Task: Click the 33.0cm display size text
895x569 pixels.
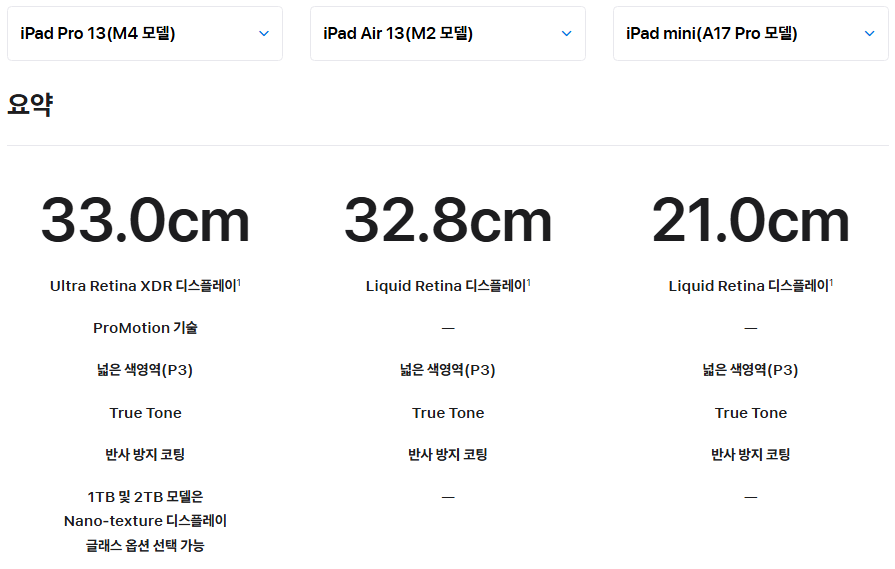Action: [145, 220]
